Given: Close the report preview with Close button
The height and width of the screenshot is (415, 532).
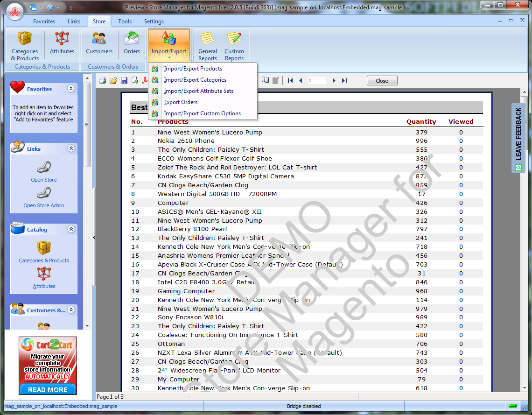Looking at the screenshot, I should coord(382,81).
